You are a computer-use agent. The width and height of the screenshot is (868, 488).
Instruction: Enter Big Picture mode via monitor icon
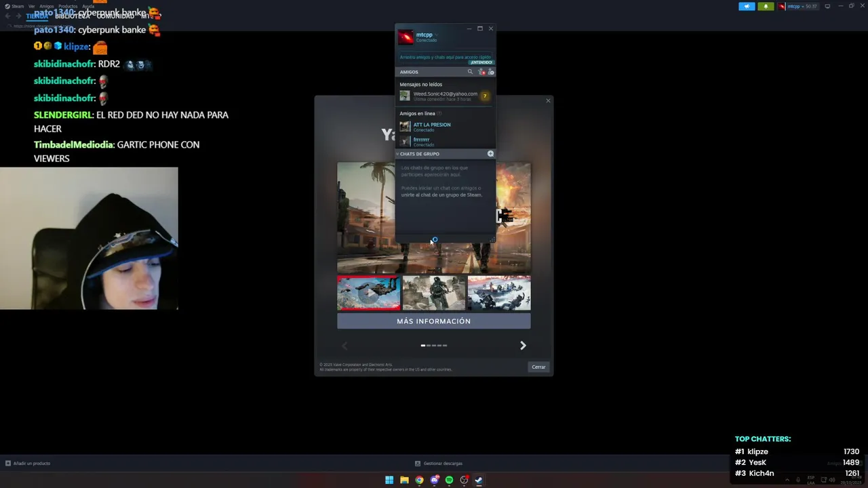tap(827, 6)
